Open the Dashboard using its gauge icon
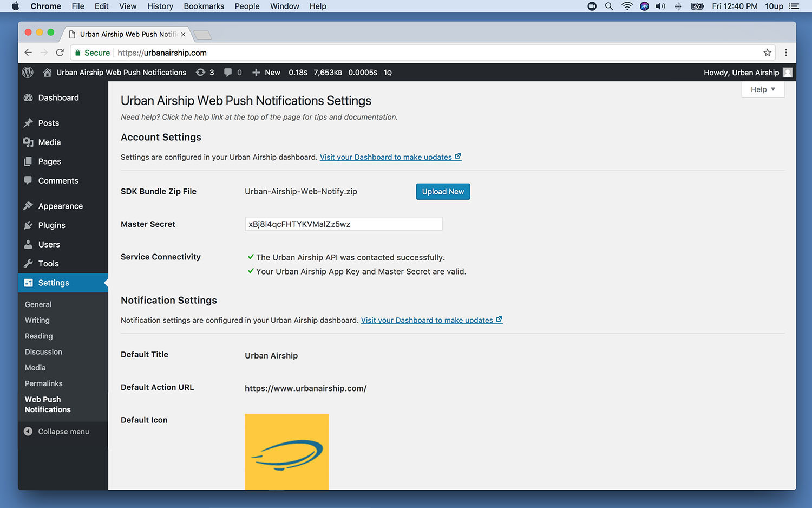 point(28,97)
